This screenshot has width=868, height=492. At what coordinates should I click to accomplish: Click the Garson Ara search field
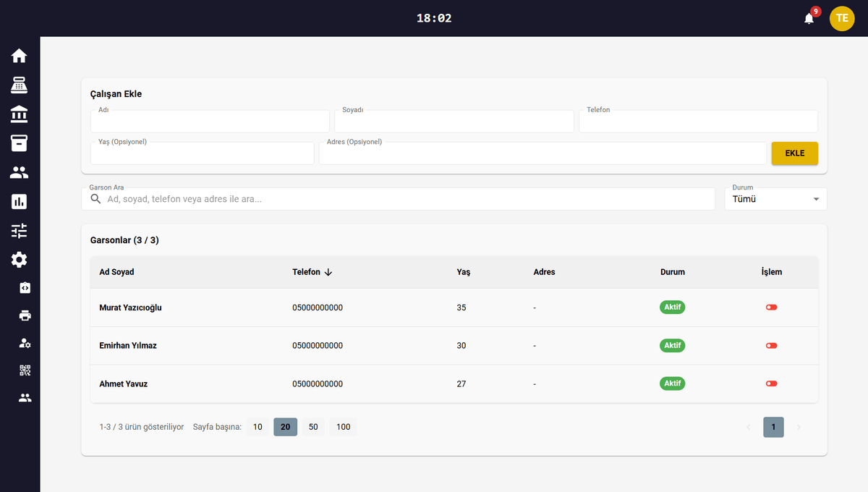405,199
